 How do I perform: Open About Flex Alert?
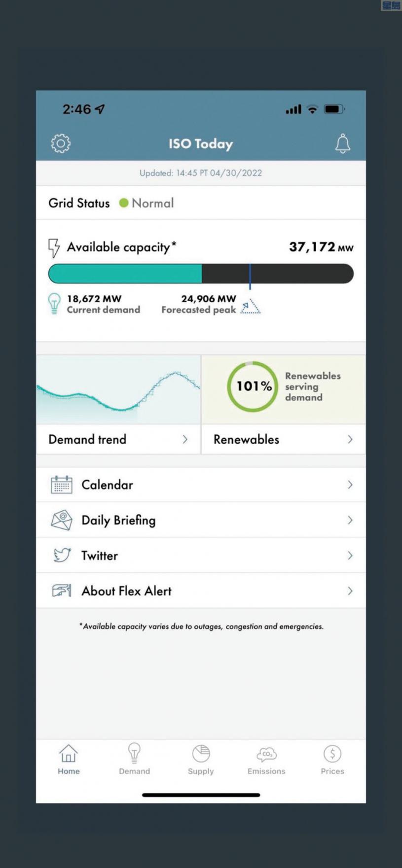[x=126, y=591]
